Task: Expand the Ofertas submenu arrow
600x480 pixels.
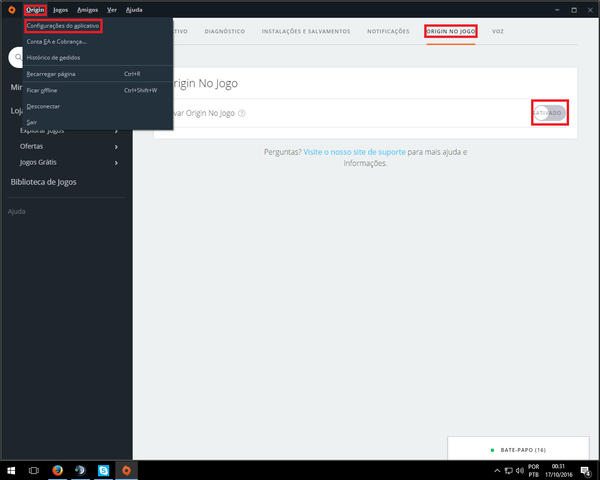Action: tap(116, 146)
